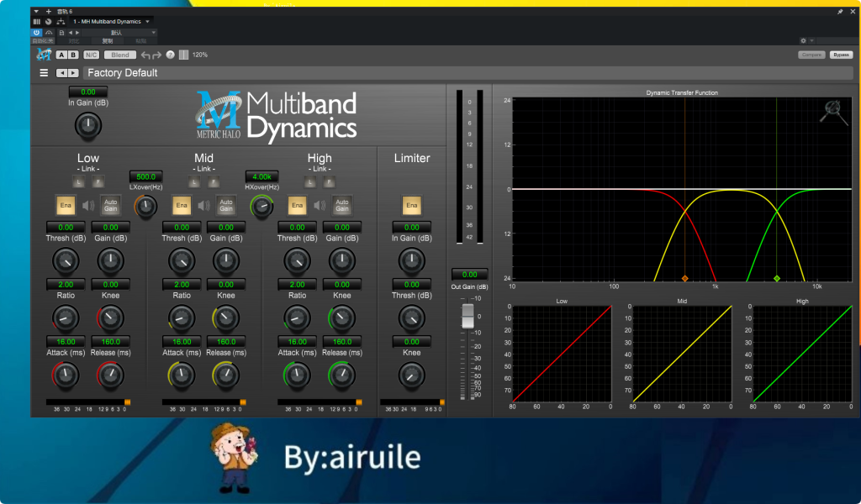The image size is (861, 504).
Task: Redo with the right curved arrow
Action: click(156, 55)
